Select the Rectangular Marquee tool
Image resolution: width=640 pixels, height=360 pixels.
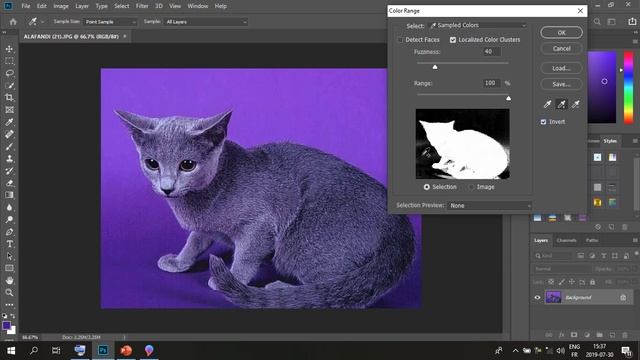(9, 61)
